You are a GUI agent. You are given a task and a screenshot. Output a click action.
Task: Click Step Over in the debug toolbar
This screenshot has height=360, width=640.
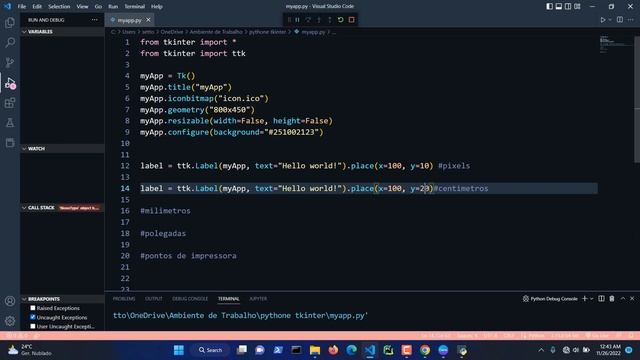tap(308, 20)
